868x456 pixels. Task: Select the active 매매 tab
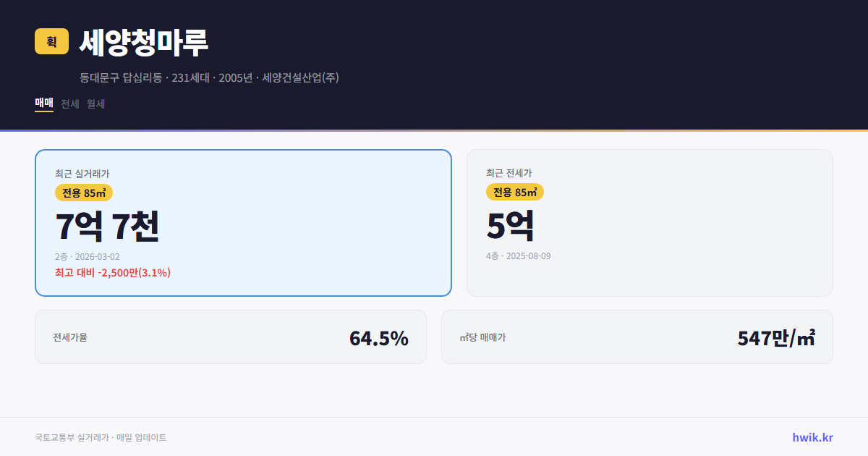click(43, 104)
